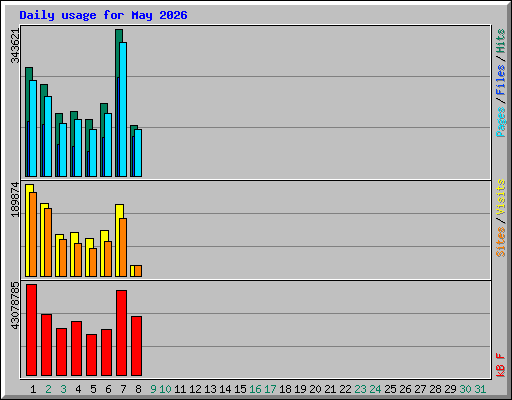Click the Hits legend label
Screen dimensions: 512x400
[500, 41]
